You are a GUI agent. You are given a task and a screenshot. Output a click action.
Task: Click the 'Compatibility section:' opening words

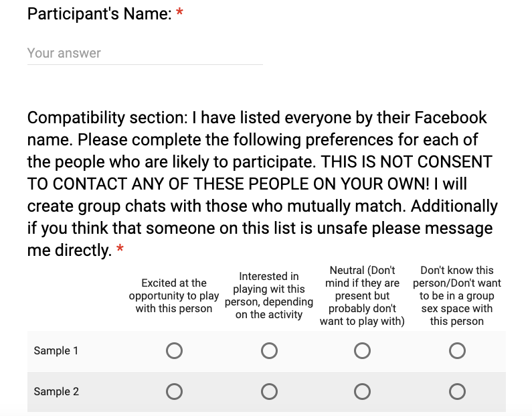coord(107,118)
